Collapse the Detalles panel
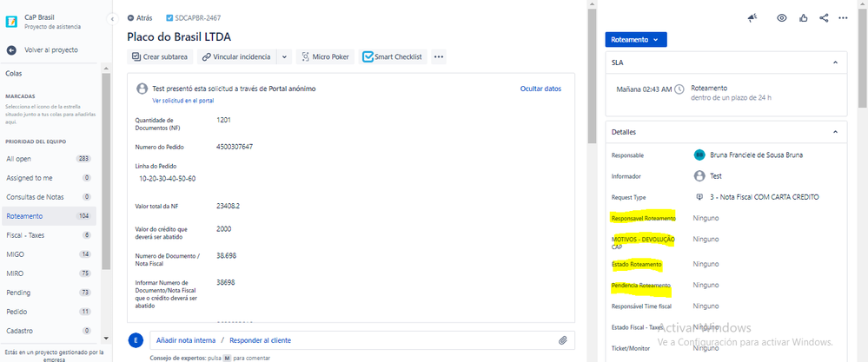The width and height of the screenshot is (868, 362). pos(835,133)
